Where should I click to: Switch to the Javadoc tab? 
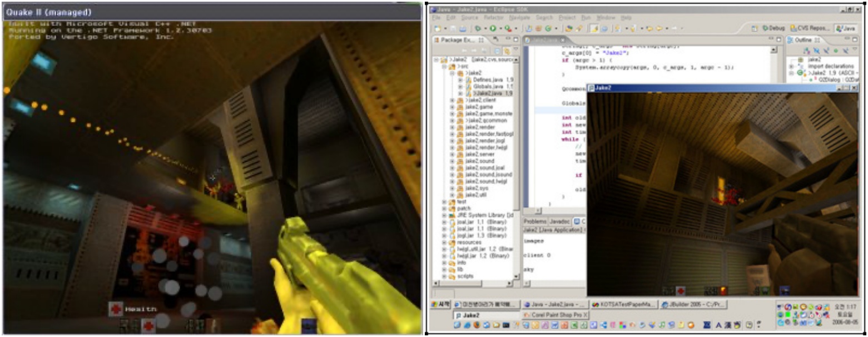tap(561, 221)
